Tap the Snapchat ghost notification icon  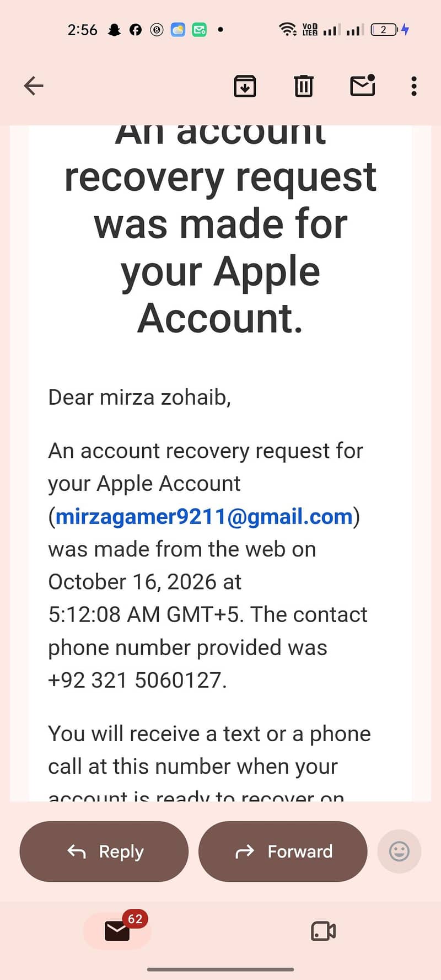[x=114, y=30]
